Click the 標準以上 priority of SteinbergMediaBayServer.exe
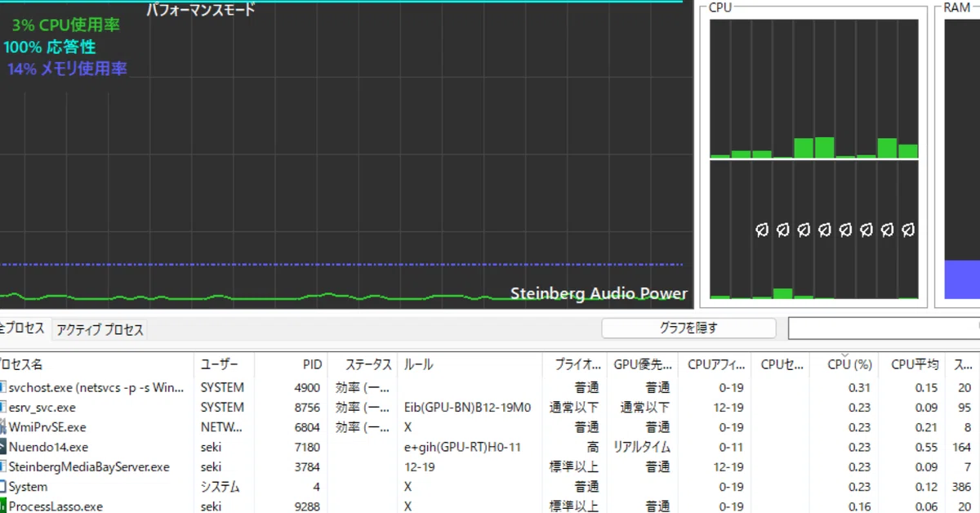This screenshot has height=513, width=980. pos(574,466)
